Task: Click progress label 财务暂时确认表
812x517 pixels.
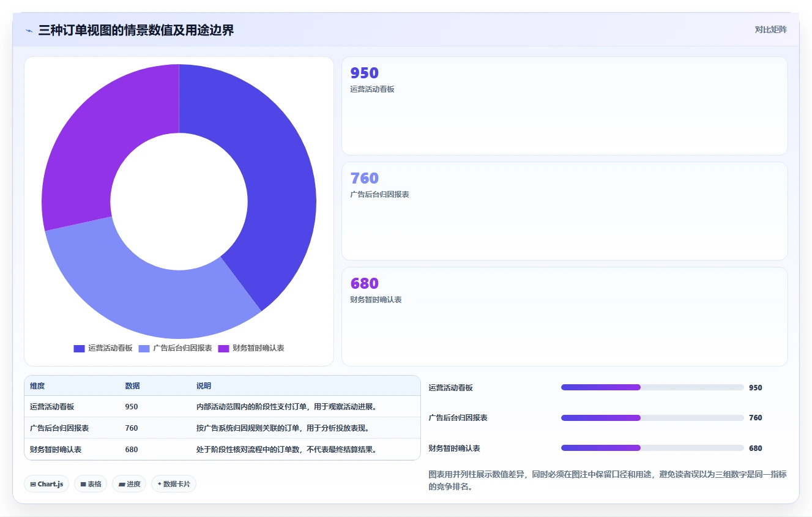Action: pos(454,448)
